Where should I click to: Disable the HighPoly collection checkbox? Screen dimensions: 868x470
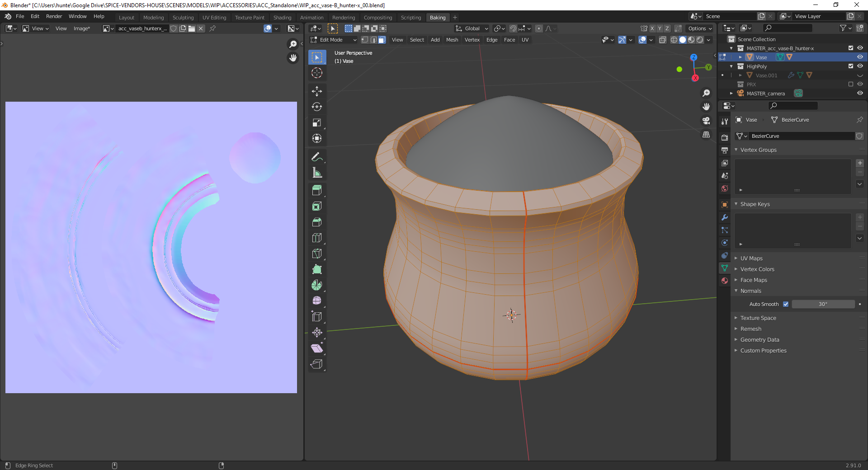coord(851,66)
